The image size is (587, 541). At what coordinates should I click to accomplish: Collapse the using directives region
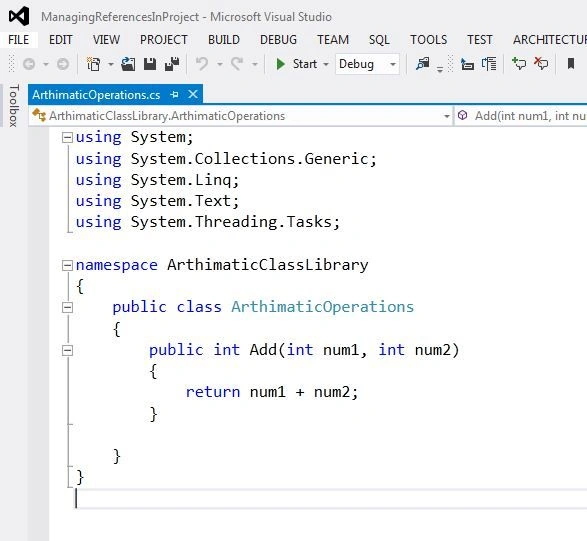click(67, 137)
